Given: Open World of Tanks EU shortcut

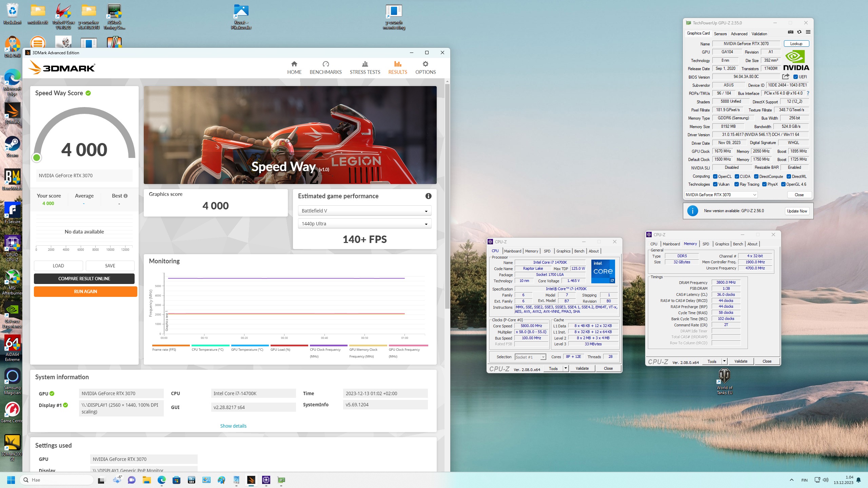Looking at the screenshot, I should coord(724,381).
